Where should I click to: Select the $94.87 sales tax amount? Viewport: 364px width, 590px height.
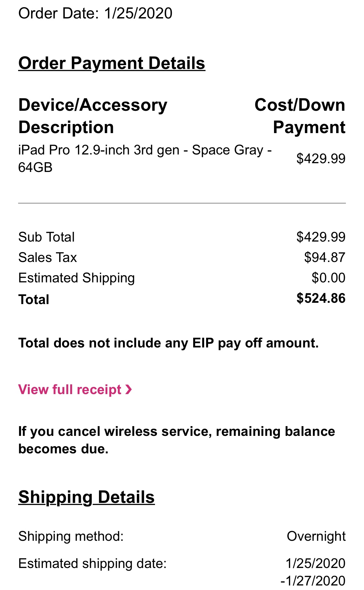[x=325, y=258]
